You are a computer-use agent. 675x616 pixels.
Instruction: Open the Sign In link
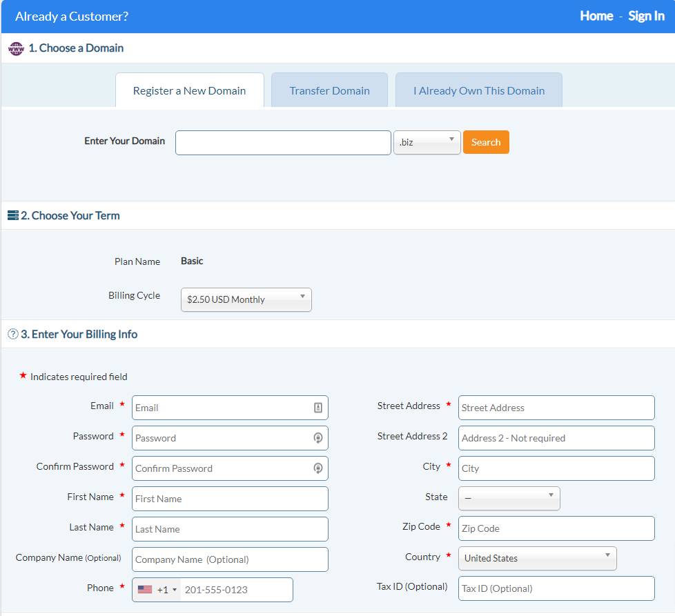646,16
